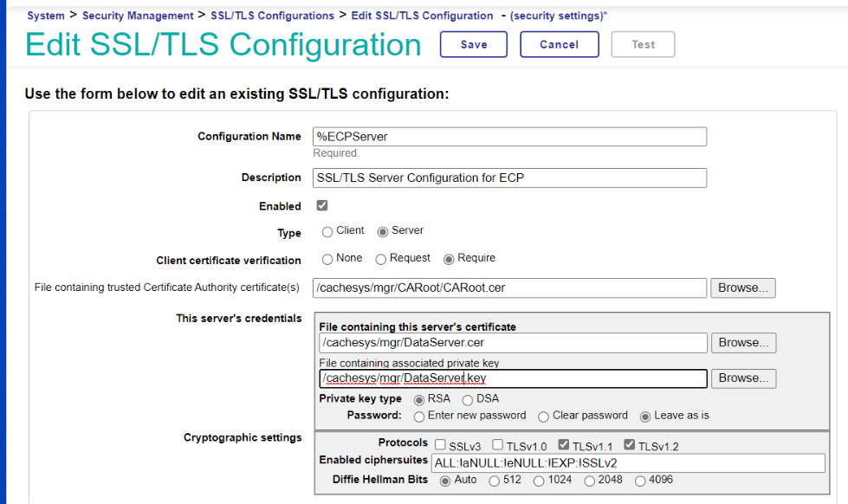Uncheck the TLSv1.1 protocol checkbox
The image size is (848, 504).
(x=563, y=445)
